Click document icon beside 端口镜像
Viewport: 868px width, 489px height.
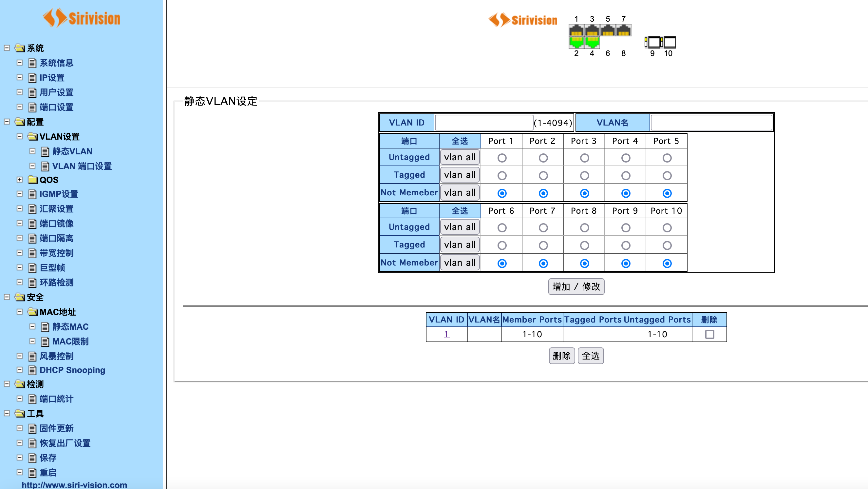pos(32,224)
